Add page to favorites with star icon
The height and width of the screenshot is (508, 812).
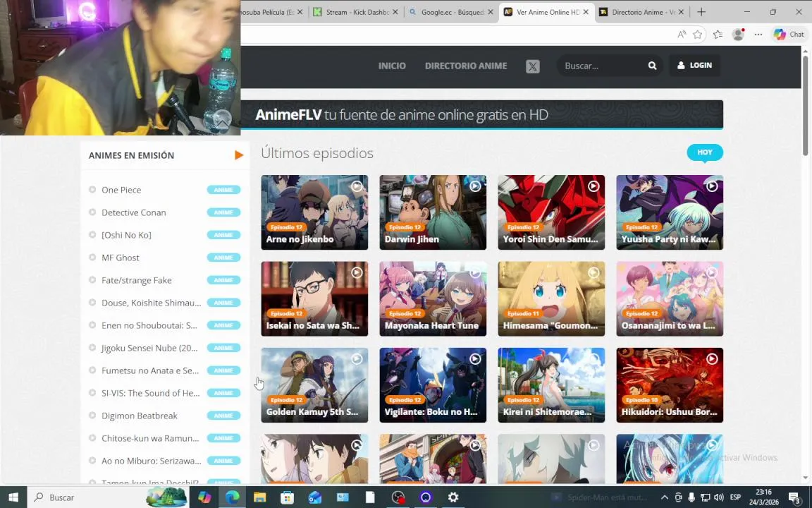click(698, 34)
